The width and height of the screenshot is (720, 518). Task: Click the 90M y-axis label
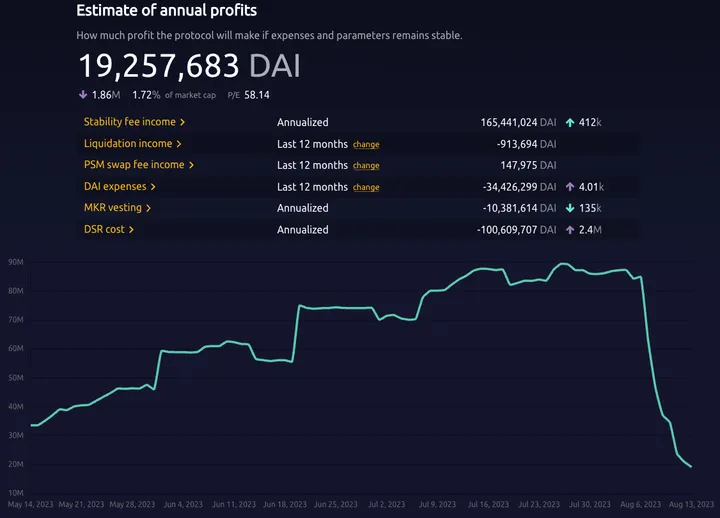16,263
